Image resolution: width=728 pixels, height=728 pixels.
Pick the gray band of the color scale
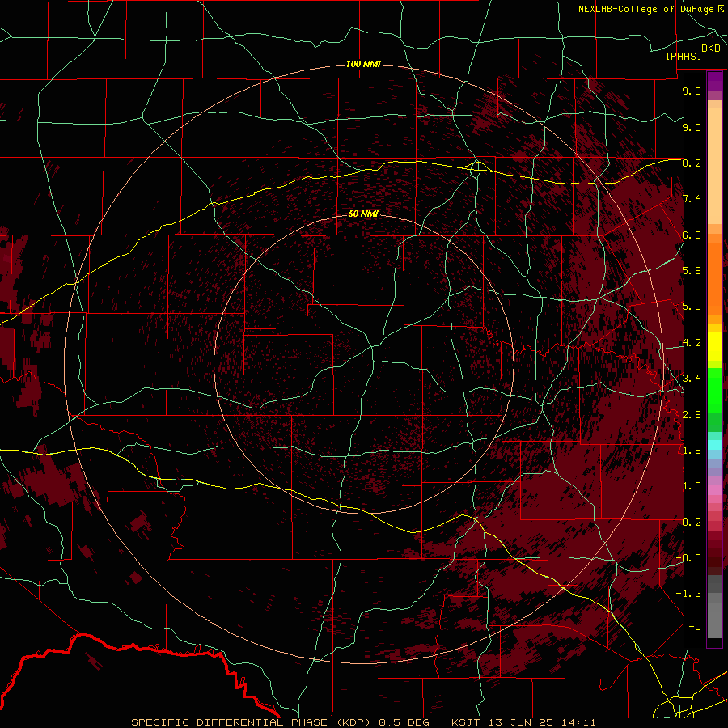coord(714,607)
